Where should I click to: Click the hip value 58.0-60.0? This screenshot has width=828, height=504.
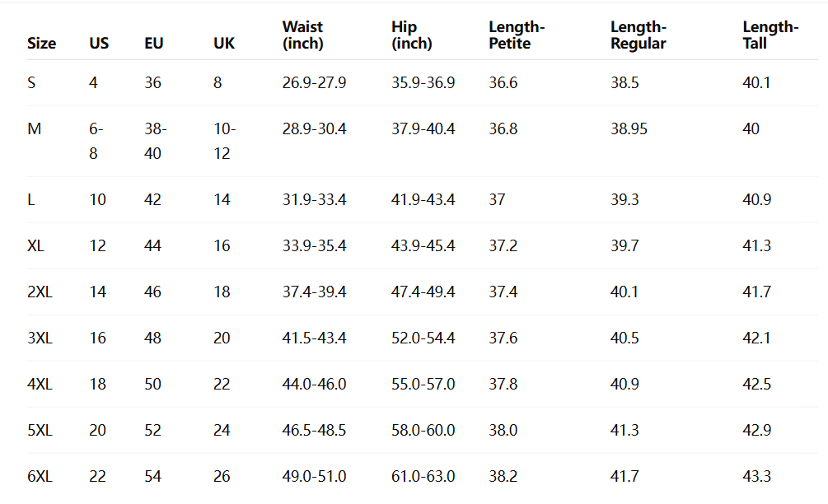point(423,431)
